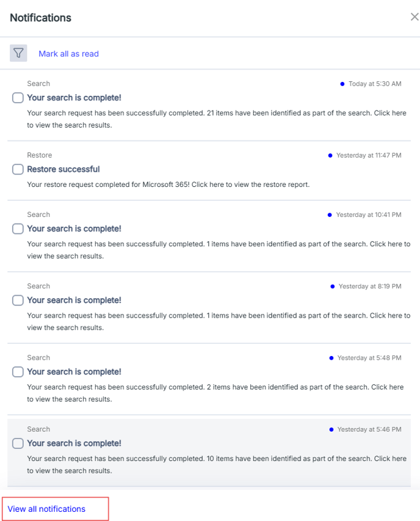Viewport: 420px width, 521px height.
Task: Open the highlighted 10 items search notification text
Action: coord(217,465)
